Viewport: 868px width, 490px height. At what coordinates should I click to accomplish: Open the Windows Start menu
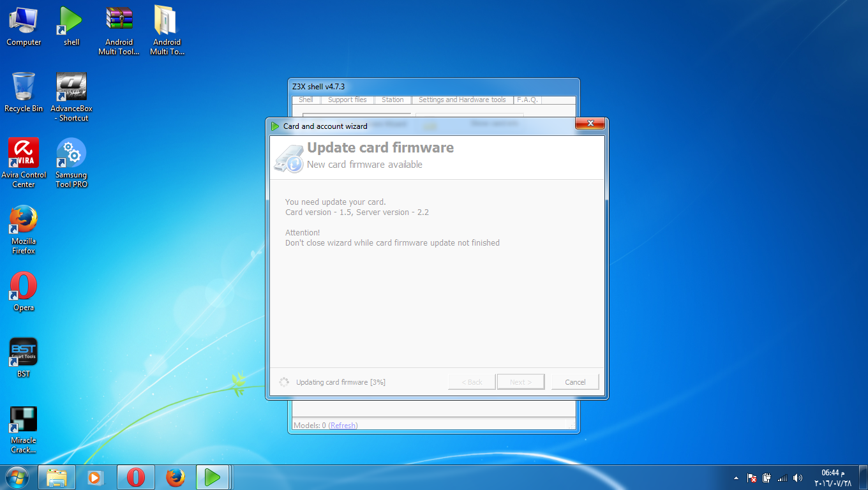point(17,477)
